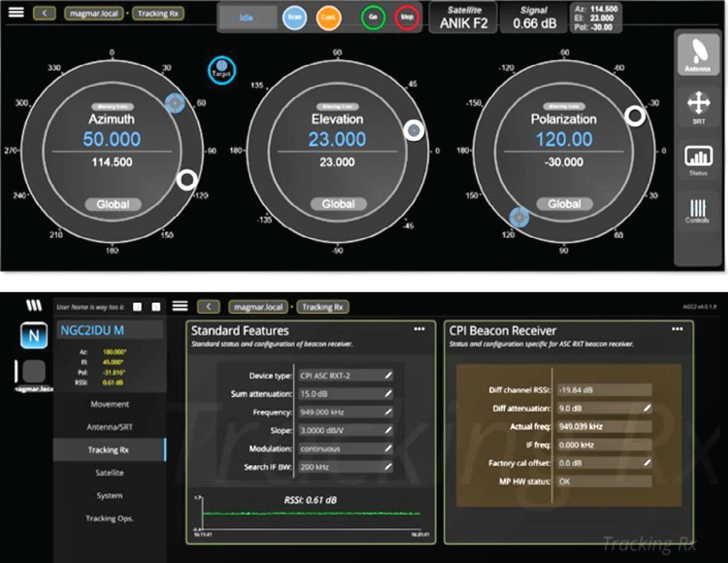
Task: Select the Idle mode button
Action: [x=247, y=17]
